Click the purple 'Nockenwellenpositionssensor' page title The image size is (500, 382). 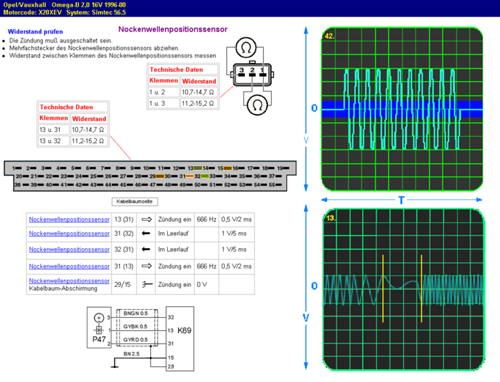173,29
